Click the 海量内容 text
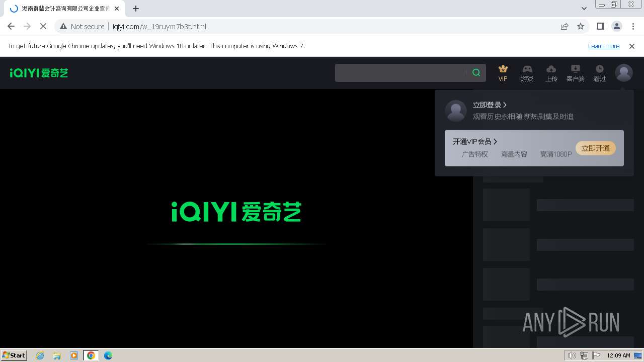Screen dimensions: 644x362 [x=514, y=154]
